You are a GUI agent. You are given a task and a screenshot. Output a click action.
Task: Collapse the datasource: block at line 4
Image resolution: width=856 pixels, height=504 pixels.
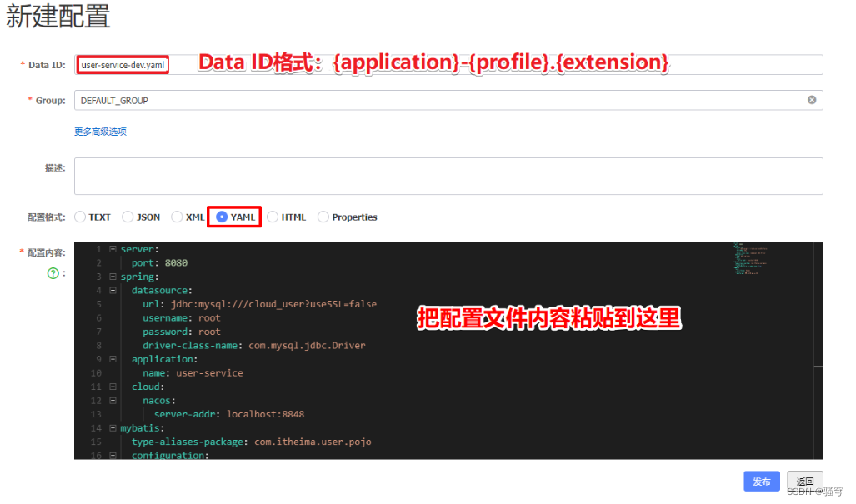pos(113,290)
